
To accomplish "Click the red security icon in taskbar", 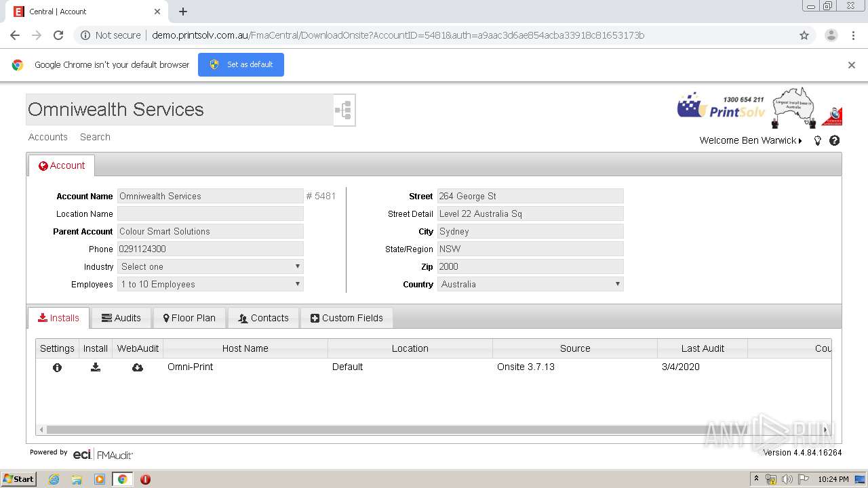I will coord(145,479).
